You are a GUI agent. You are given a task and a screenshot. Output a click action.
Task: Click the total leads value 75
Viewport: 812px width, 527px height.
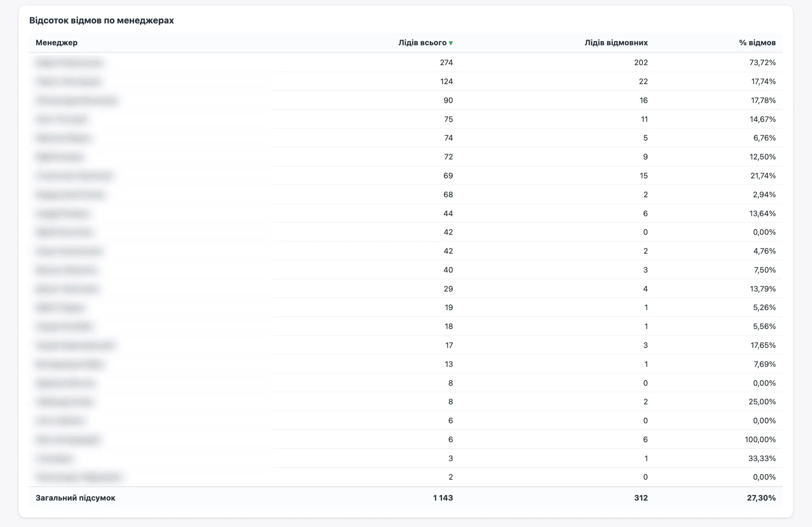click(449, 119)
